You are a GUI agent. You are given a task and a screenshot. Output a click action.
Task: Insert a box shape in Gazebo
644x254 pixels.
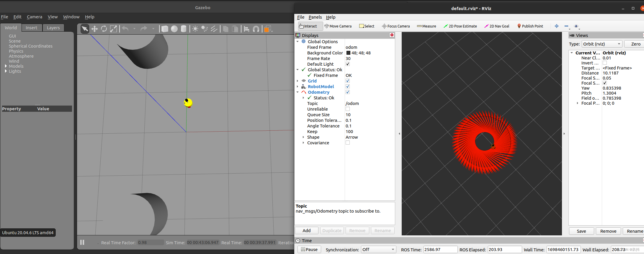click(165, 29)
